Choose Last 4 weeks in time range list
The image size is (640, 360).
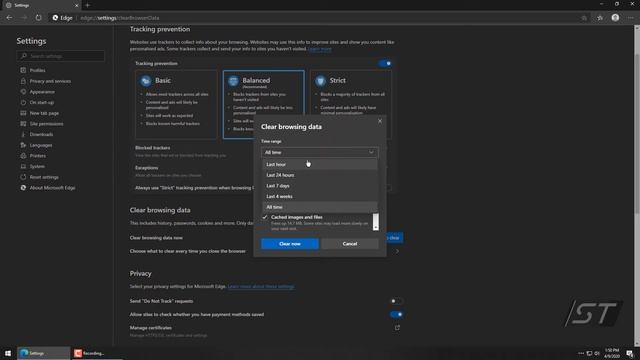click(320, 196)
